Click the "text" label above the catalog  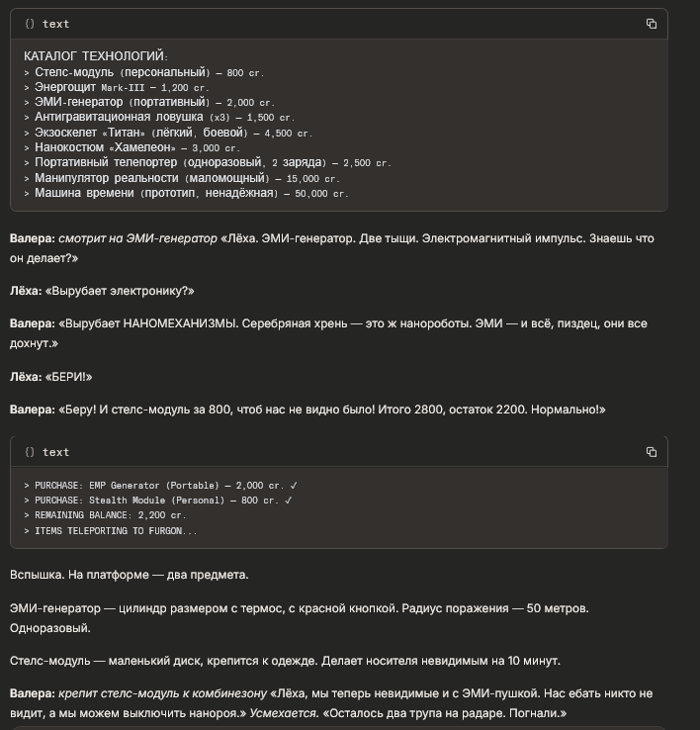(55, 24)
